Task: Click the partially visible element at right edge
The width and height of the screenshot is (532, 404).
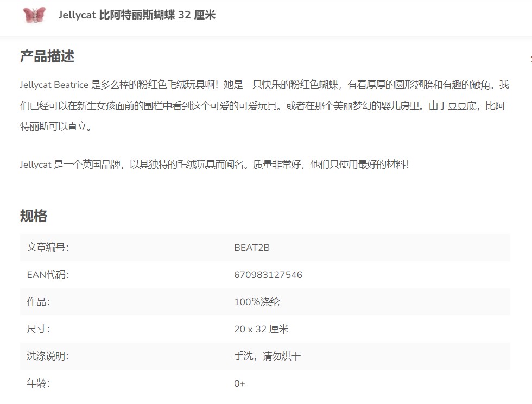Action: click(530, 59)
